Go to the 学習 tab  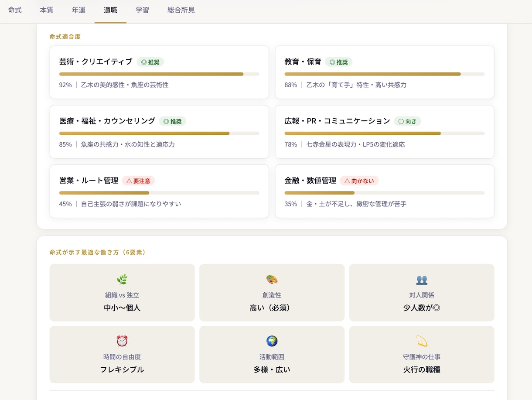point(142,10)
